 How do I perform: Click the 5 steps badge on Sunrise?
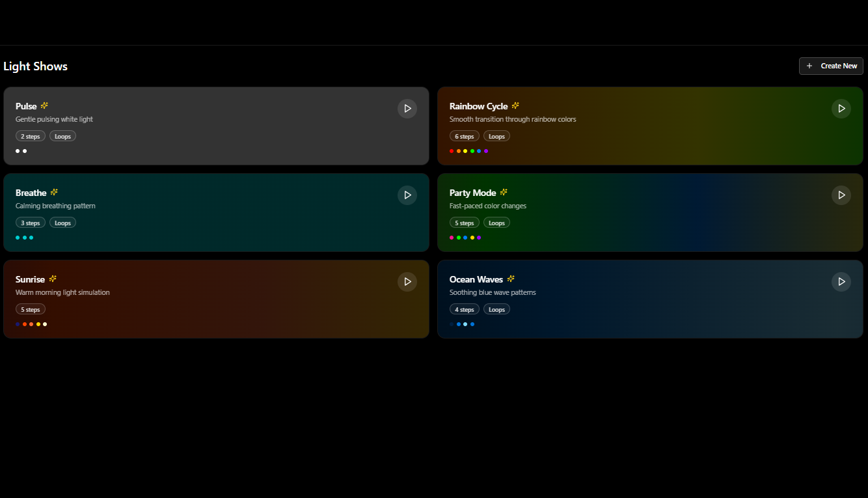click(x=30, y=309)
